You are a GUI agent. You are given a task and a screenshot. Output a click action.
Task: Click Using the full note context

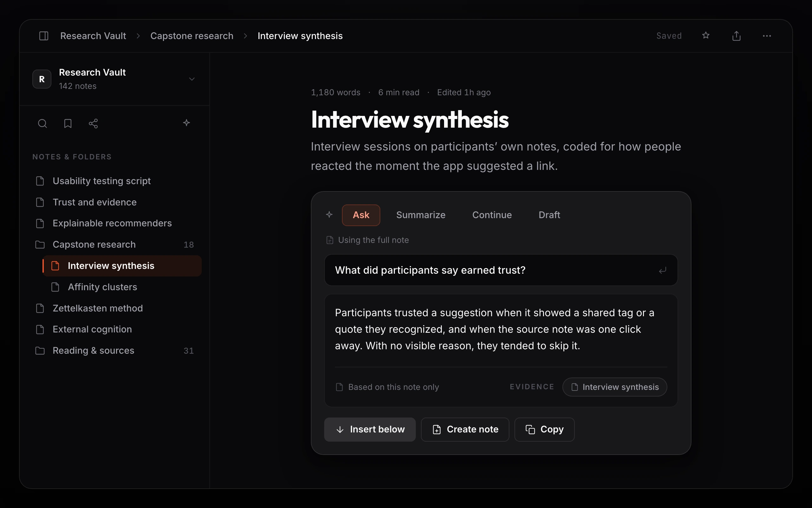[368, 240]
